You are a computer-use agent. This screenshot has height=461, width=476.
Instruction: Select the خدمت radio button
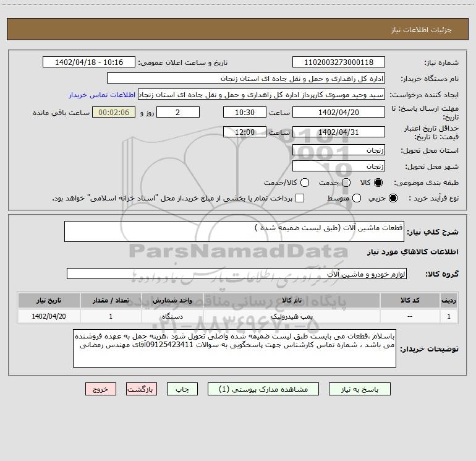pos(346,183)
